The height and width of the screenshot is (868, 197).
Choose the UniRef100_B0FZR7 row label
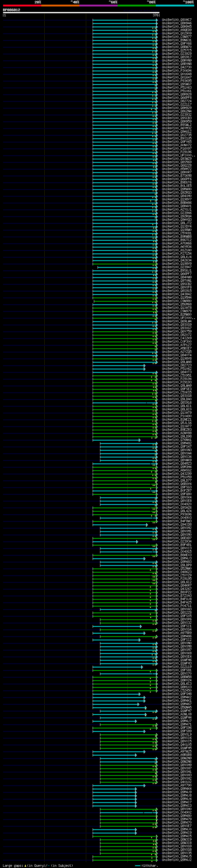click(x=176, y=491)
